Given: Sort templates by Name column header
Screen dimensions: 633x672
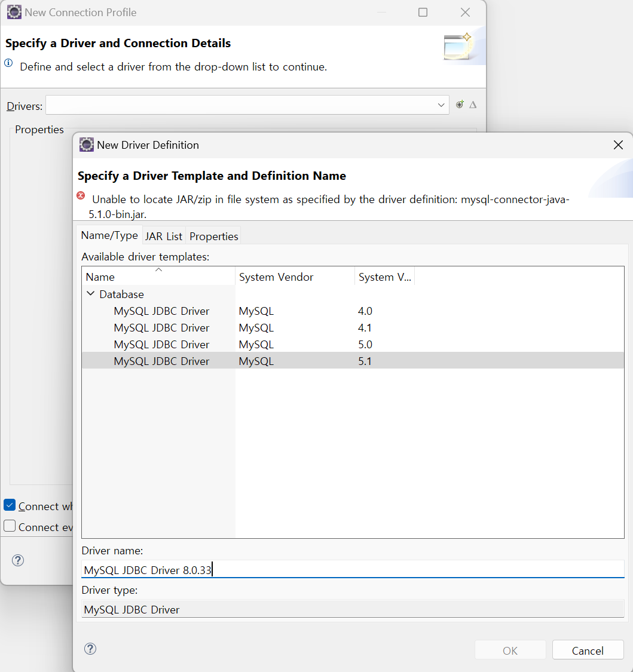Looking at the screenshot, I should tap(100, 277).
